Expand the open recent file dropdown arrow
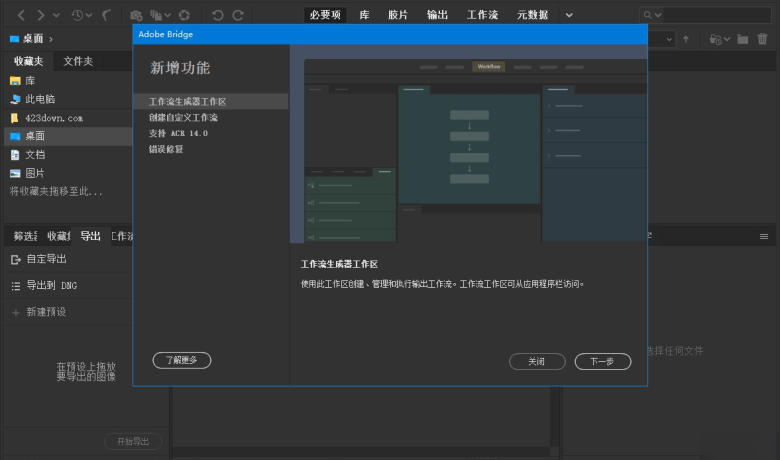This screenshot has width=780, height=460. 727,39
